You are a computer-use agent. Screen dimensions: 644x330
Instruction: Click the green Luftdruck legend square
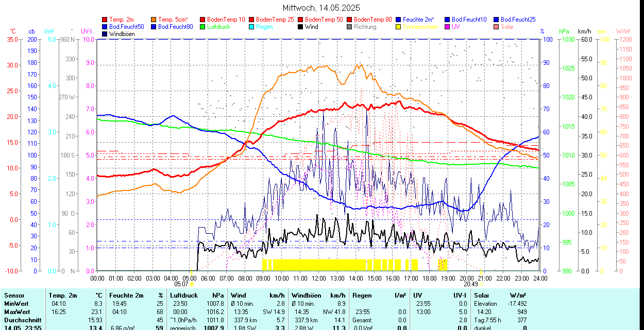pyautogui.click(x=203, y=27)
